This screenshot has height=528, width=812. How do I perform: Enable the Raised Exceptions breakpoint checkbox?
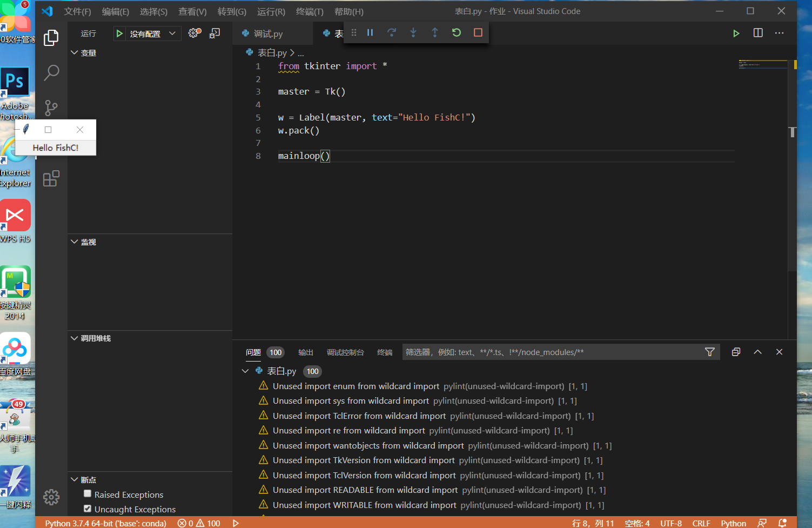(x=88, y=493)
